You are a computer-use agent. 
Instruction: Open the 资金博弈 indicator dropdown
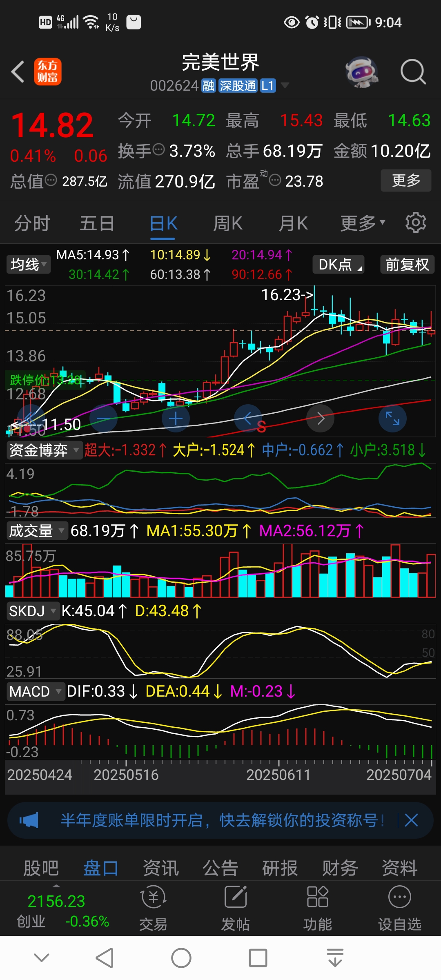click(x=44, y=450)
